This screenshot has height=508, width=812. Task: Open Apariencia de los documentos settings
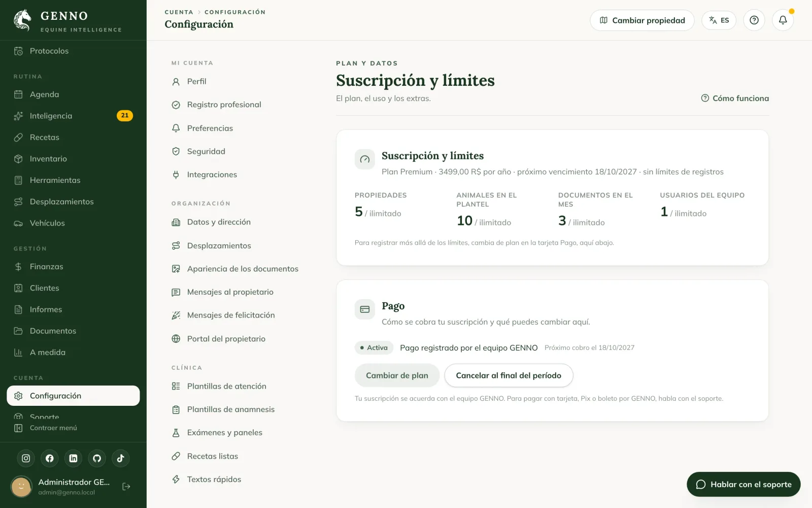[x=238, y=269]
